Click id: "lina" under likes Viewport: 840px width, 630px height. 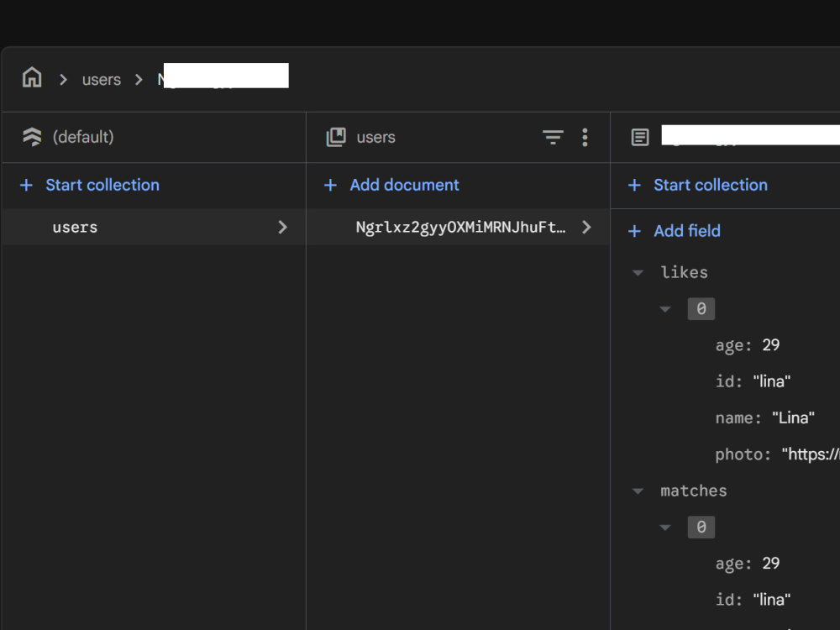pyautogui.click(x=753, y=381)
